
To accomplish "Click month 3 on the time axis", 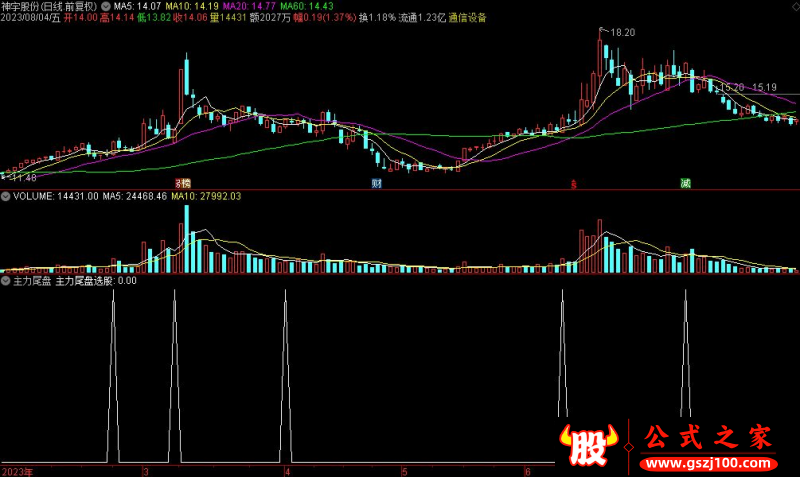I will click(x=146, y=472).
